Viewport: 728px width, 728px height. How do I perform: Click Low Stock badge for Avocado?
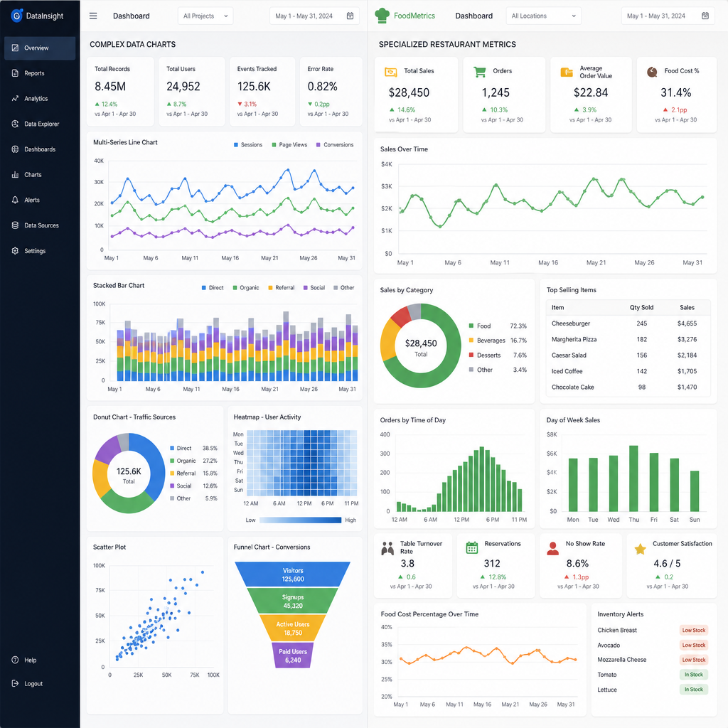tap(693, 645)
